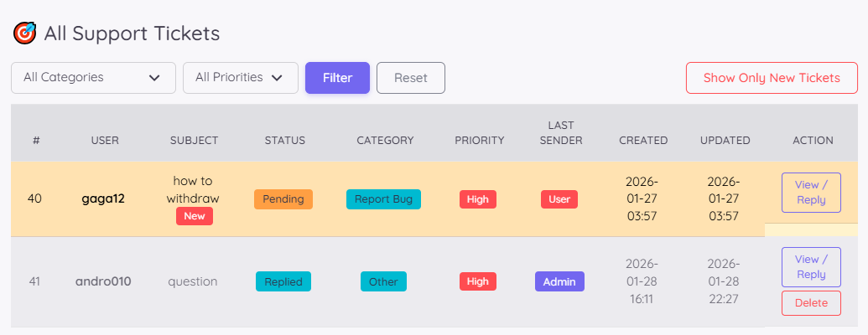
Task: Click the New badge on ticket 40
Action: [195, 216]
